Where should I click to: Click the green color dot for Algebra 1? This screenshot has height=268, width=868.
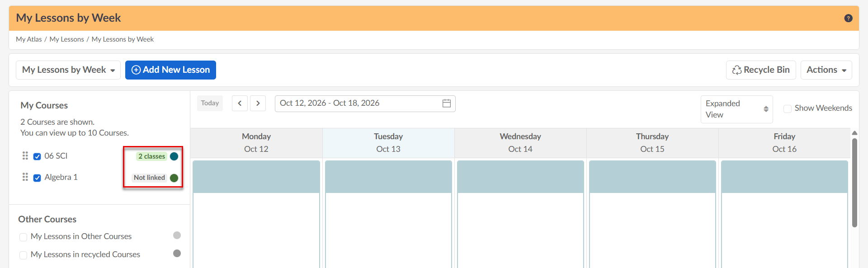(x=174, y=178)
